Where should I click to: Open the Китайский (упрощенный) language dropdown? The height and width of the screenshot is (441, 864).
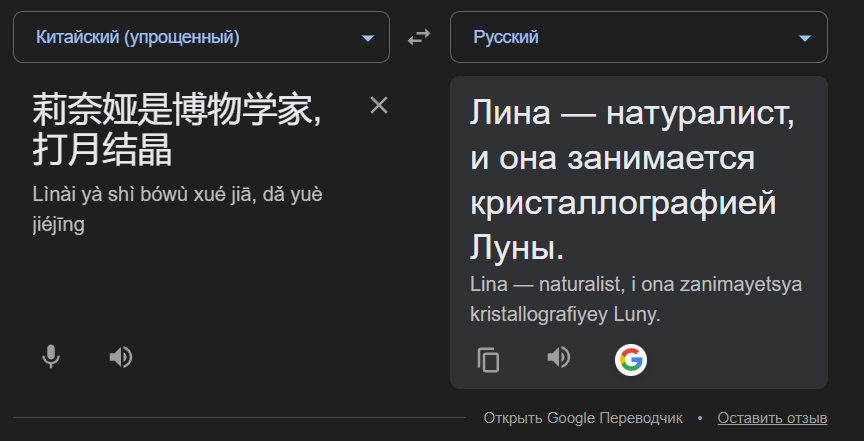click(x=200, y=37)
